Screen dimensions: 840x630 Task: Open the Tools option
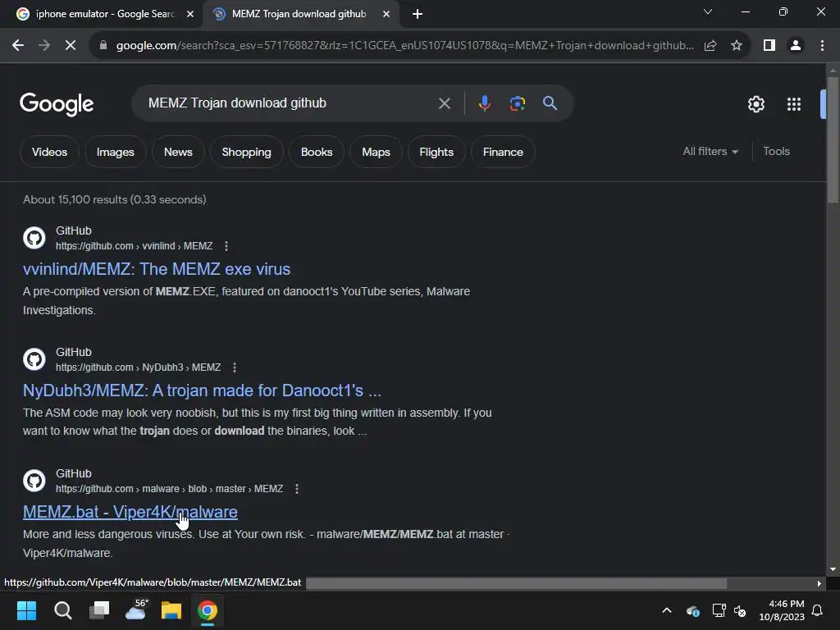[x=776, y=152]
